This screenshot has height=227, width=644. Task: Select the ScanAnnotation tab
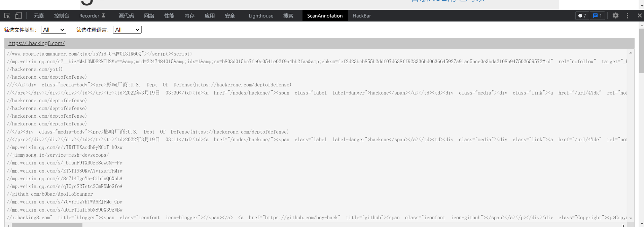pos(325,15)
